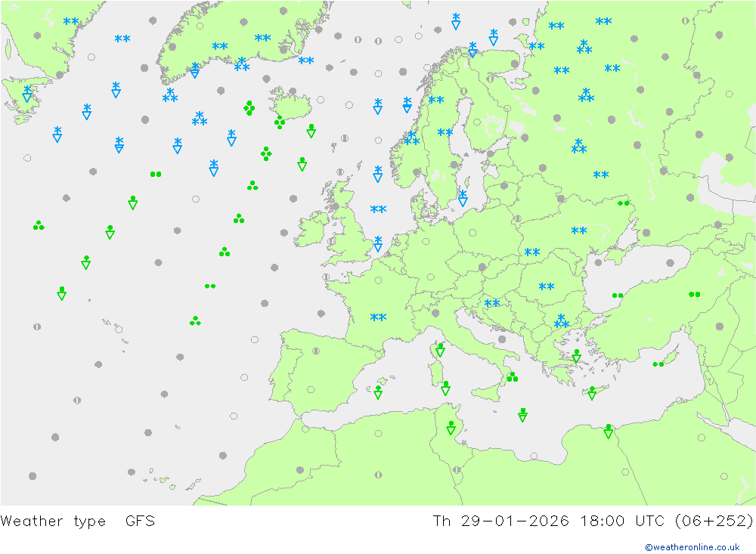
Task: Click the snow symbol over Croatia
Action: tap(492, 303)
